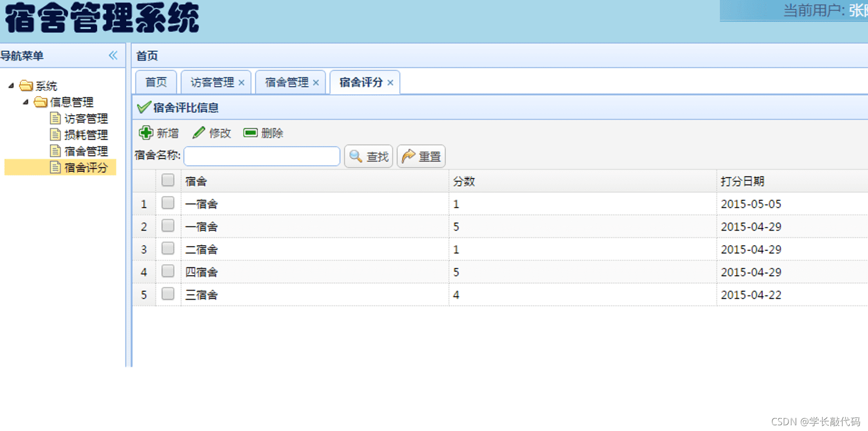Click document icon beside 宿舍管理 tree item

click(55, 151)
